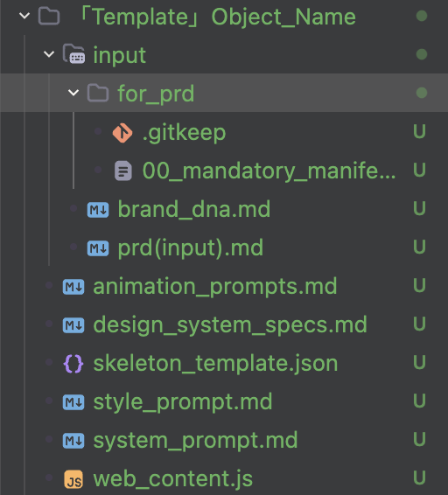This screenshot has width=448, height=495.
Task: Click the JSON braces icon of skeleton_template.json
Action: (x=73, y=364)
